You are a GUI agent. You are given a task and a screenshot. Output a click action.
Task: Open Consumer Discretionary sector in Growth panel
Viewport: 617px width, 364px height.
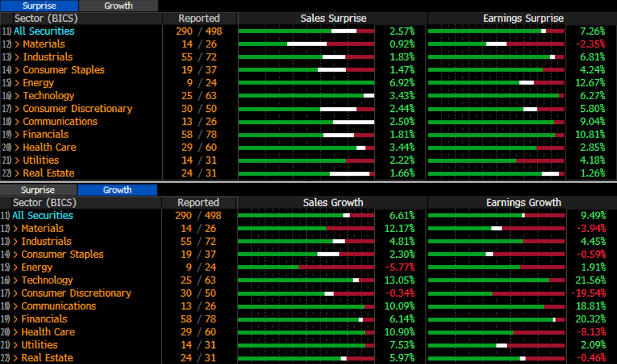(x=77, y=293)
